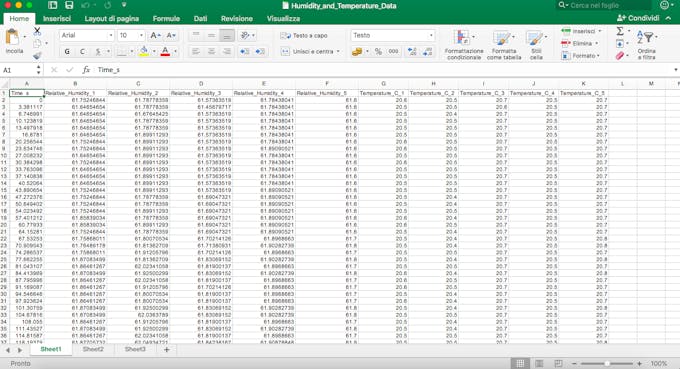Screen dimensions: 680x369
Task: Toggle right text alignment
Action: click(x=227, y=52)
